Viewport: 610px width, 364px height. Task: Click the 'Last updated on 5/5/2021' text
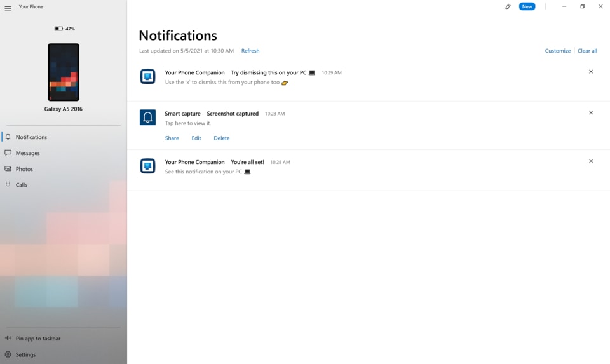coord(186,51)
